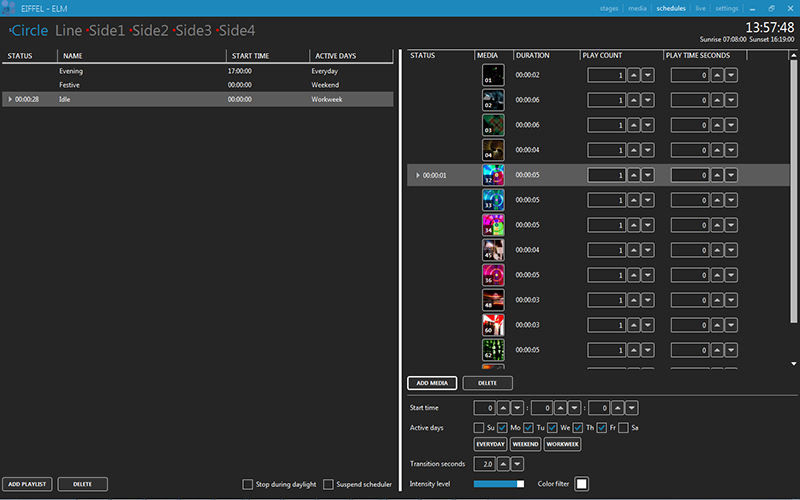The width and height of the screenshot is (800, 500).
Task: Open the Color filter swatch
Action: (581, 484)
